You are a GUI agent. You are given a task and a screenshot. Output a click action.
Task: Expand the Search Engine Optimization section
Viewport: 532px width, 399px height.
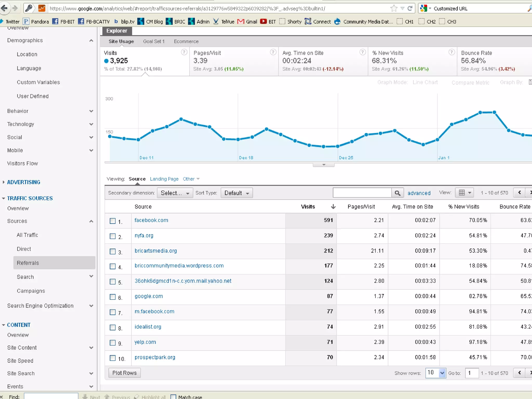pyautogui.click(x=91, y=306)
